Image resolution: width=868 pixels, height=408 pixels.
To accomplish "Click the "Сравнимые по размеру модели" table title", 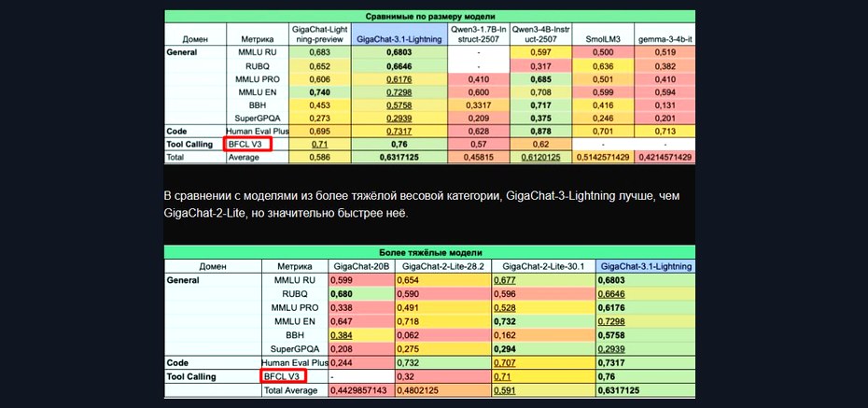I will coord(429,16).
